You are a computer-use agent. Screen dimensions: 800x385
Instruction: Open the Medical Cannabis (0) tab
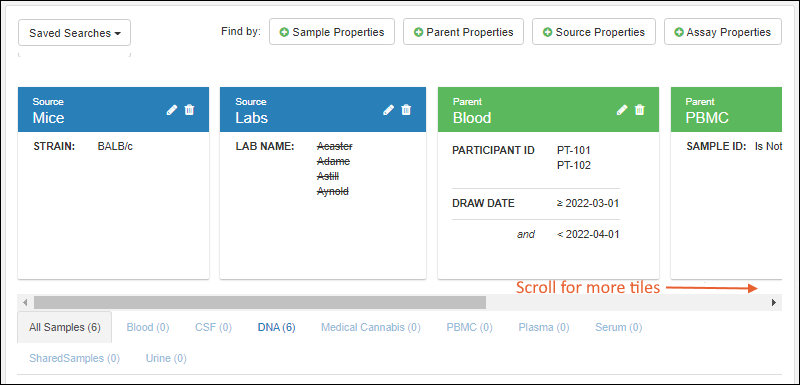click(371, 327)
